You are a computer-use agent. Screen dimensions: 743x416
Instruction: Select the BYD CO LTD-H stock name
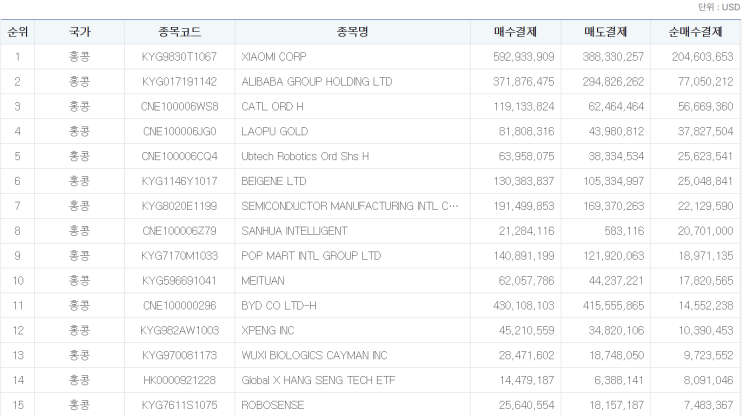point(279,306)
